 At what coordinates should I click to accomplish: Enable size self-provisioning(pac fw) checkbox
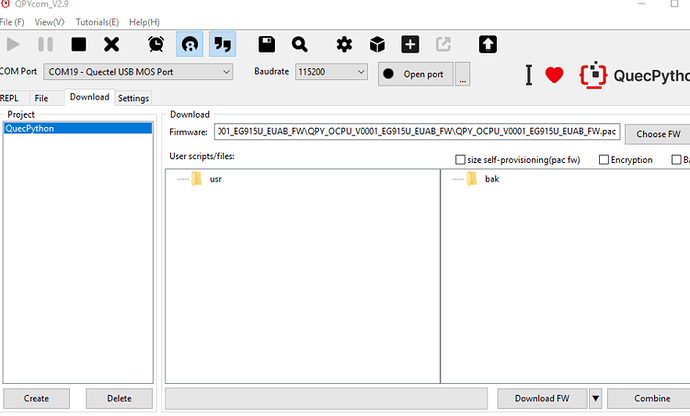(x=460, y=160)
